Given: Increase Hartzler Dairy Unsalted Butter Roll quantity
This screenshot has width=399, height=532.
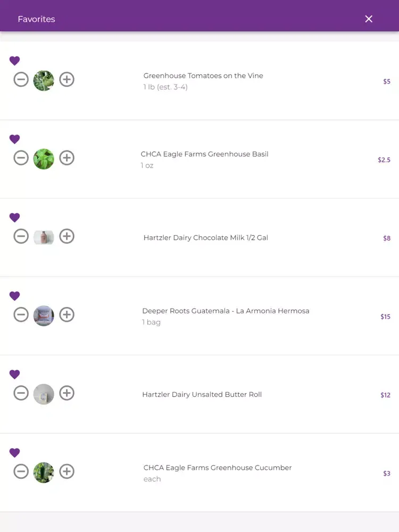Looking at the screenshot, I should pyautogui.click(x=67, y=393).
